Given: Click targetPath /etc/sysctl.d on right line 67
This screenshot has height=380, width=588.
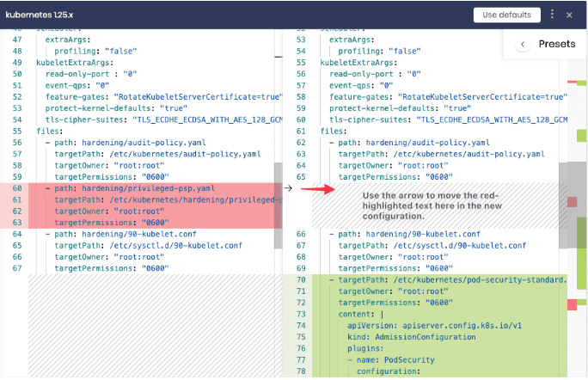Looking at the screenshot, I should (x=432, y=245).
